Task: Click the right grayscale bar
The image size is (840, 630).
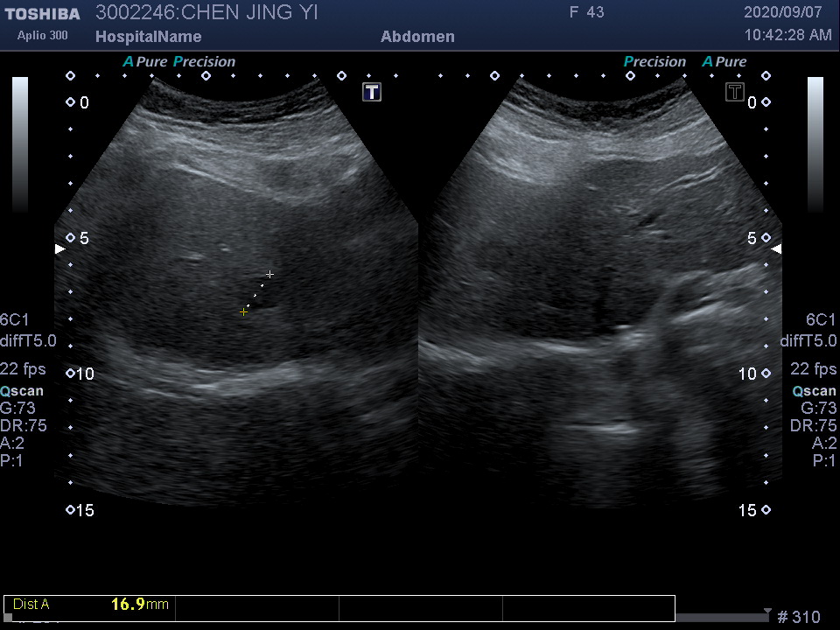Action: click(815, 144)
